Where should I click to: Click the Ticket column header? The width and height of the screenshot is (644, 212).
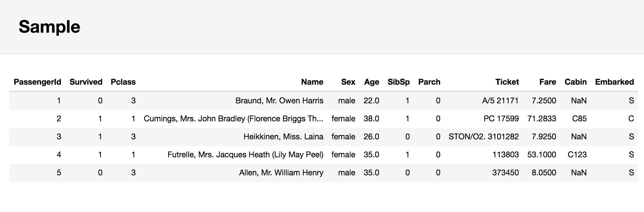[507, 82]
